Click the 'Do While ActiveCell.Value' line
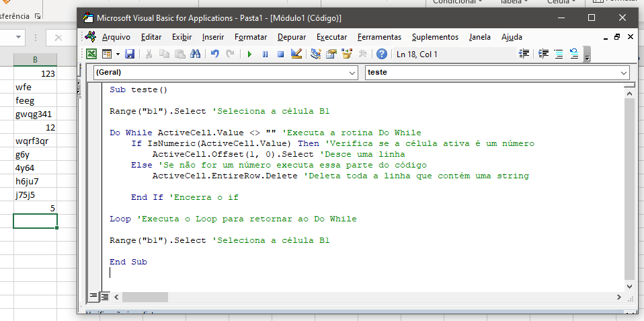The width and height of the screenshot is (644, 321). pyautogui.click(x=266, y=133)
